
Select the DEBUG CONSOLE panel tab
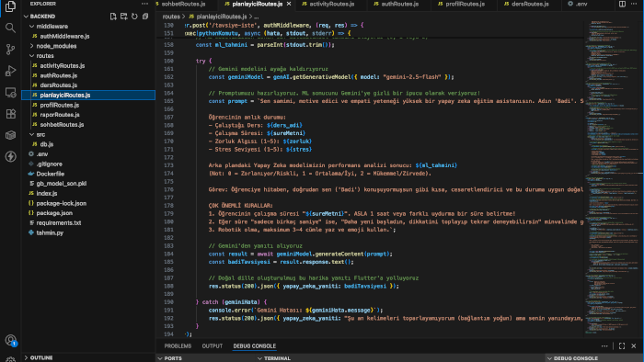point(255,346)
